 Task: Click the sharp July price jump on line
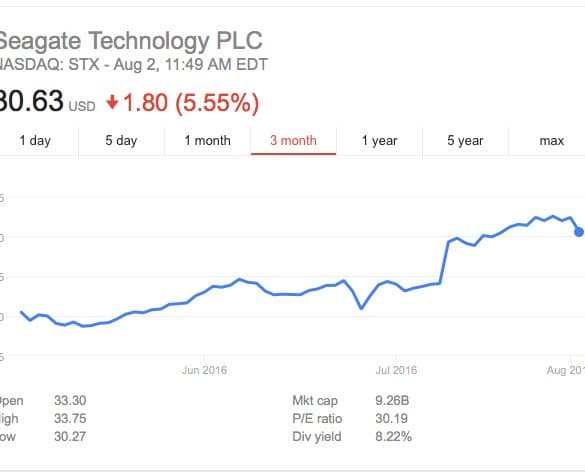444,262
